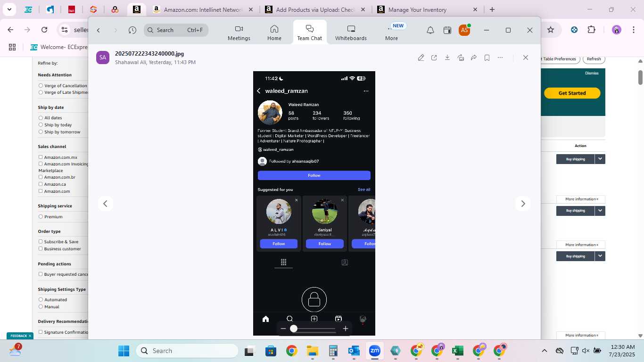
Task: Expand the More menu in Zoom
Action: (x=392, y=33)
